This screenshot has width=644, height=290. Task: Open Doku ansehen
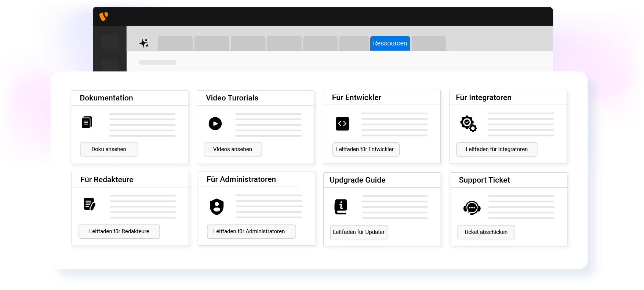[109, 149]
